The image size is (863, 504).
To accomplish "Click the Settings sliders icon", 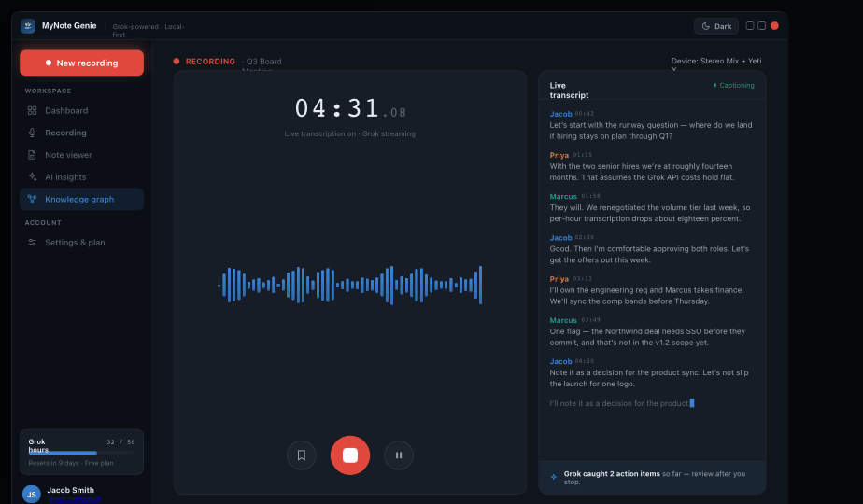I will pyautogui.click(x=33, y=242).
